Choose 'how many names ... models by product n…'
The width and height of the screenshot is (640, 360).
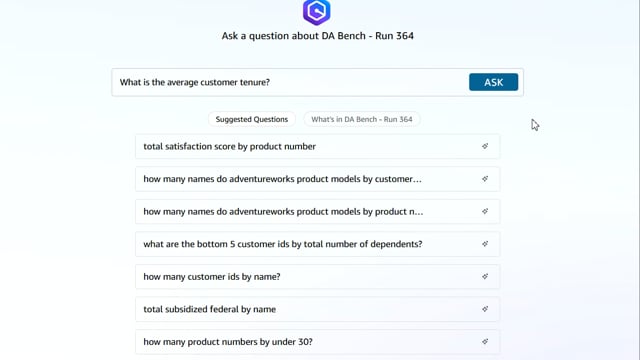click(318, 211)
